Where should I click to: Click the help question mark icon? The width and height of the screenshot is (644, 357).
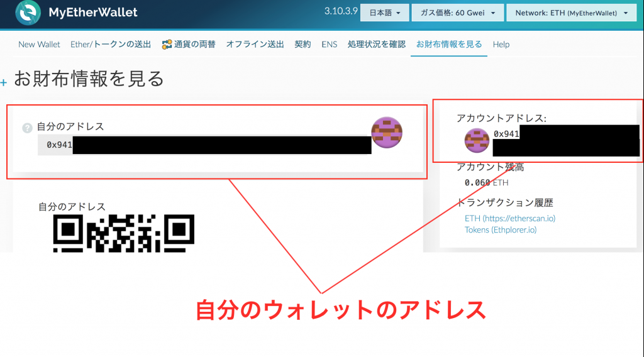pyautogui.click(x=27, y=128)
